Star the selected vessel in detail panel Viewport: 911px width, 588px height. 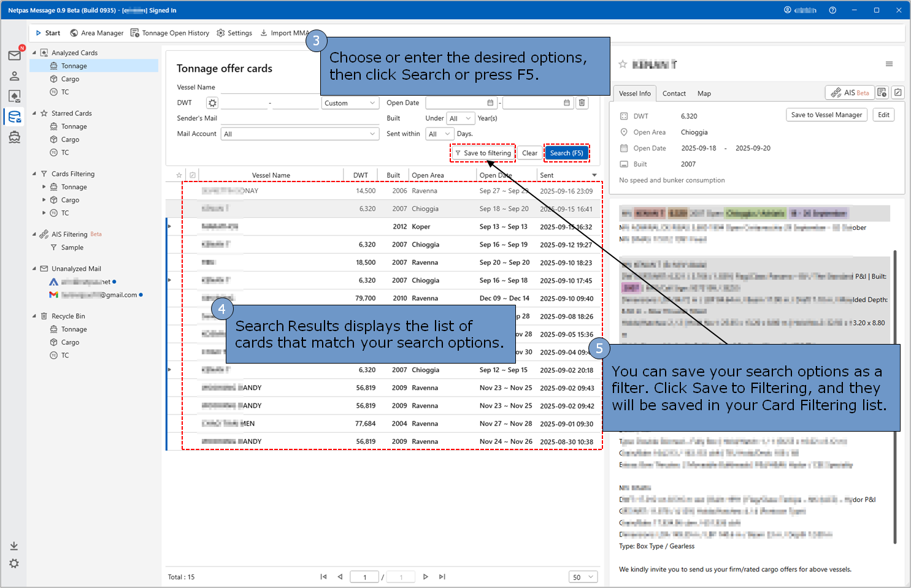click(623, 64)
